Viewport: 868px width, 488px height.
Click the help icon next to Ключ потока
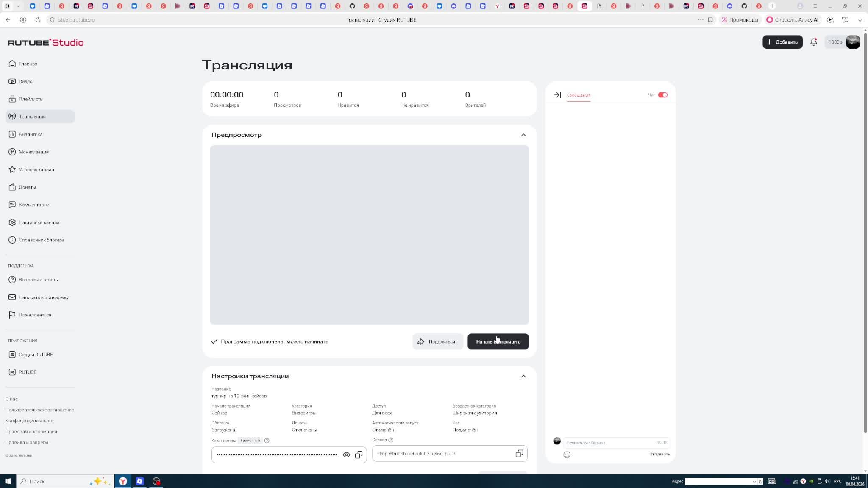267,441
